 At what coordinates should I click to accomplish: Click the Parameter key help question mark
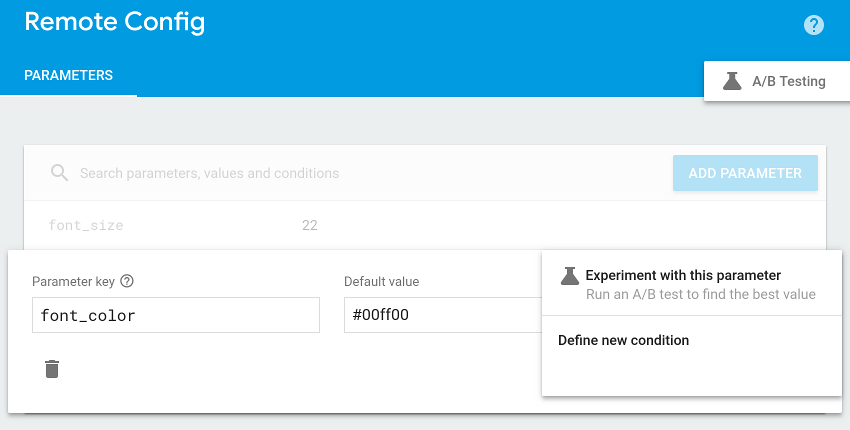point(127,281)
